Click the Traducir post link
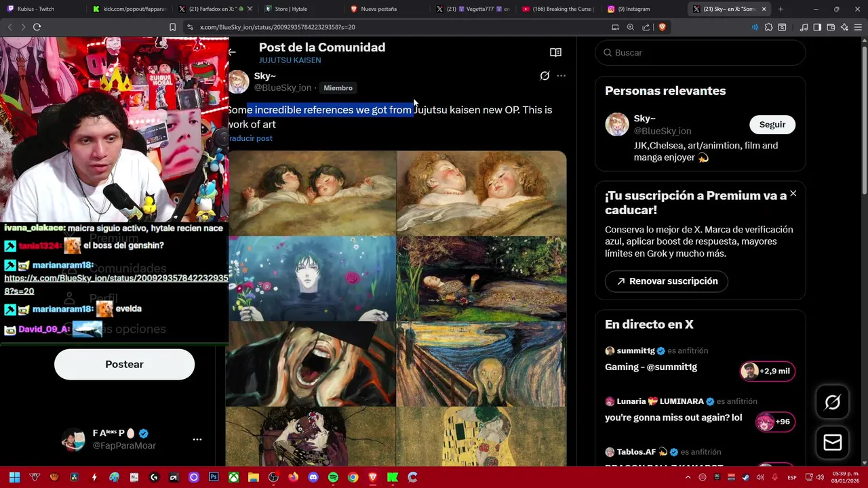868x488 pixels. pos(250,138)
